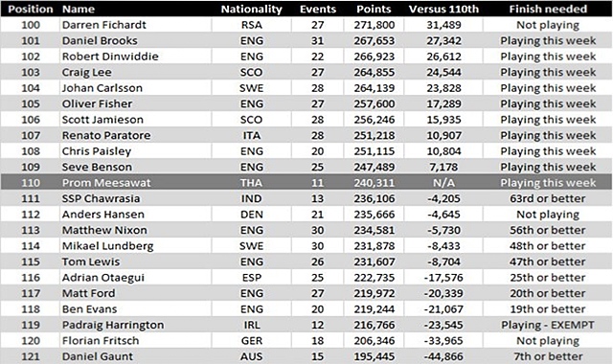Click Seve Benson's 7,178 value
Viewport: 613px width, 364px height.
click(443, 167)
